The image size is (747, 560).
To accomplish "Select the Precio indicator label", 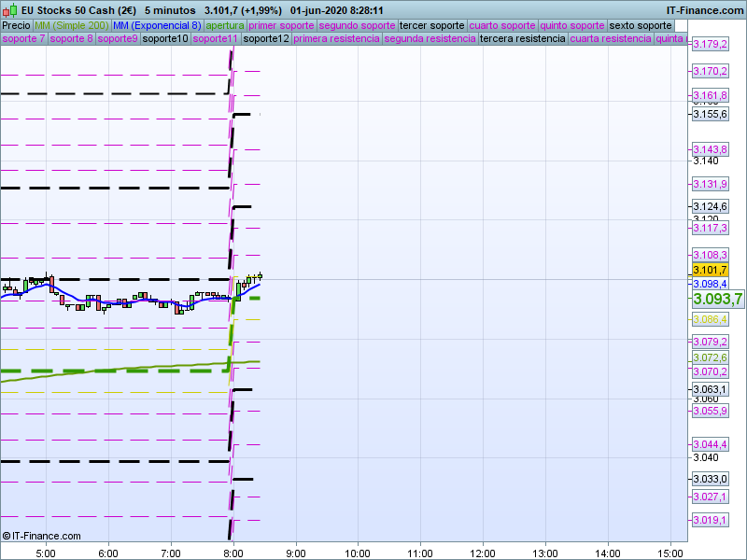I will [x=17, y=26].
